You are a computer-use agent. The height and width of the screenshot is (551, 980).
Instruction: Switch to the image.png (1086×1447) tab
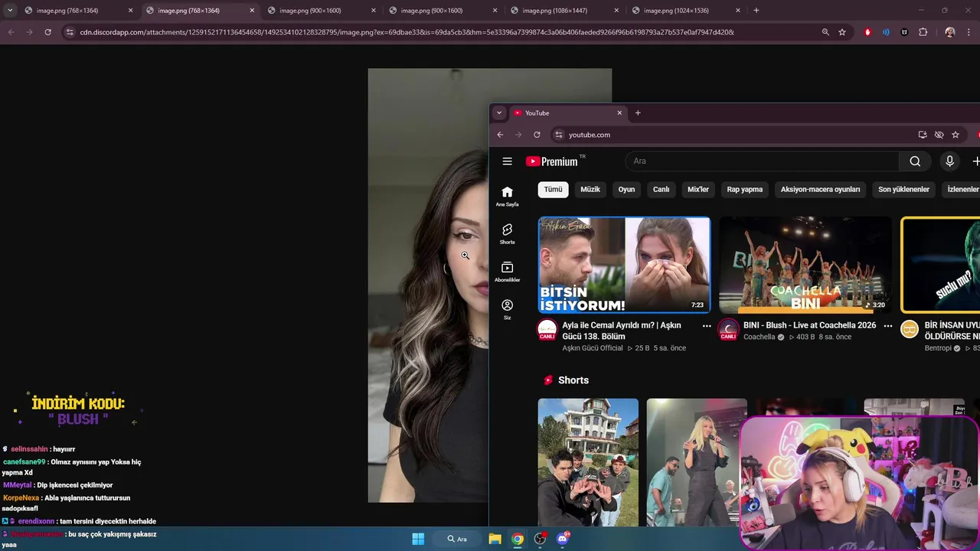[567, 11]
